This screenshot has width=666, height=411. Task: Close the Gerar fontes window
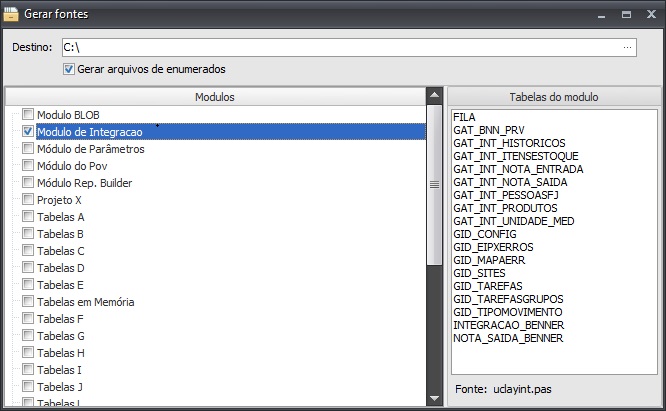click(x=648, y=15)
